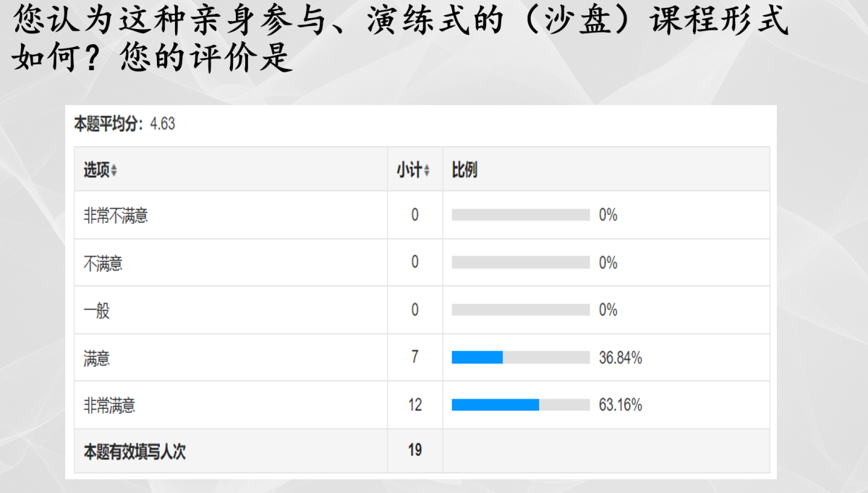Click the empty bar for 一般
Screen dimensions: 868x493
coord(521,310)
